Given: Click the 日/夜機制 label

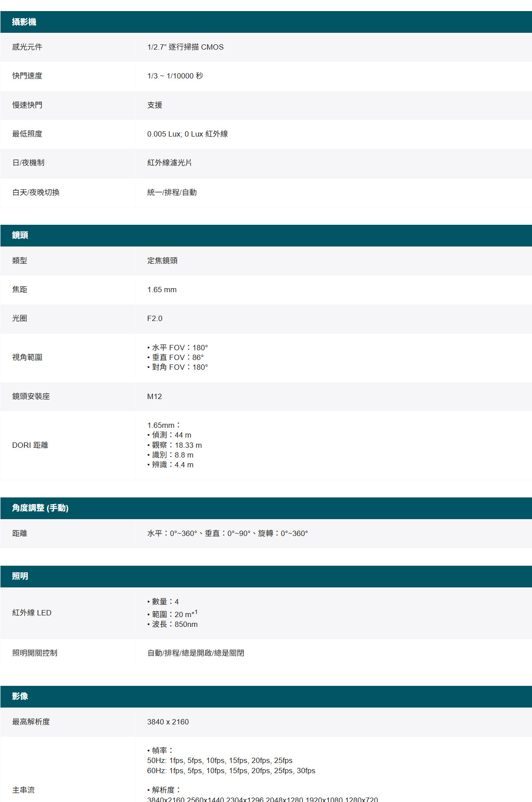Looking at the screenshot, I should click(28, 163).
